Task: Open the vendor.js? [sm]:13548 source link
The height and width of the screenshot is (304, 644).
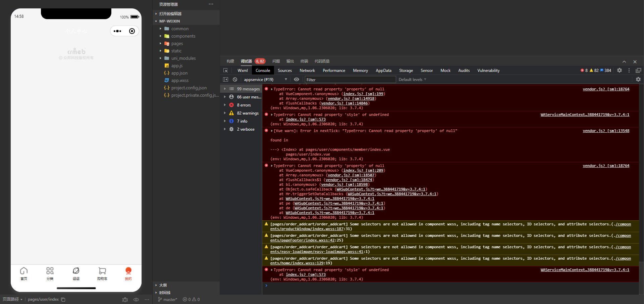Action: [x=606, y=131]
